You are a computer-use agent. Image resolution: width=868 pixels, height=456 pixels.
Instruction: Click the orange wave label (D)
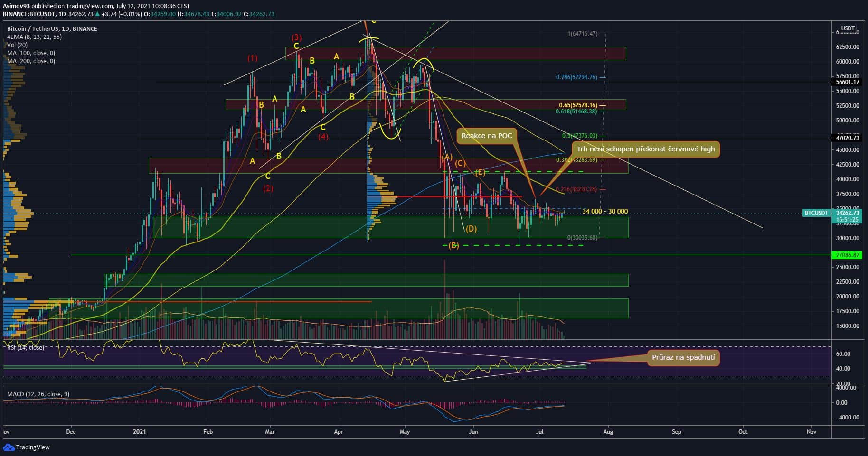[471, 229]
